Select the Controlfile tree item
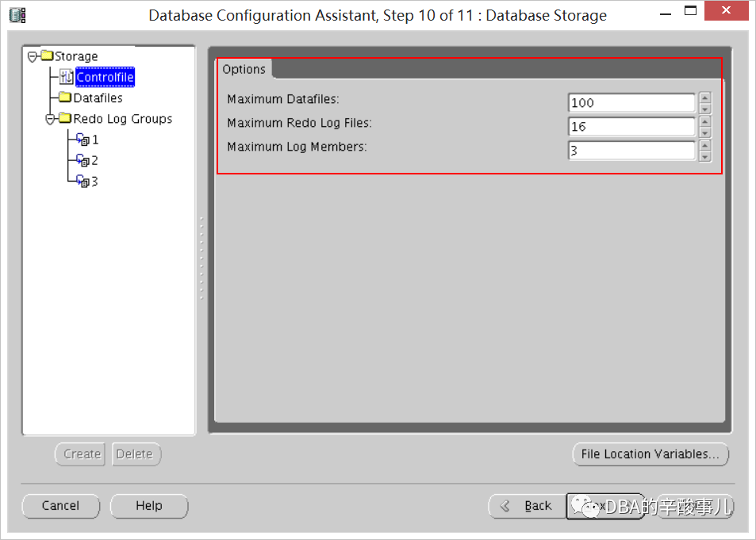 [x=105, y=77]
